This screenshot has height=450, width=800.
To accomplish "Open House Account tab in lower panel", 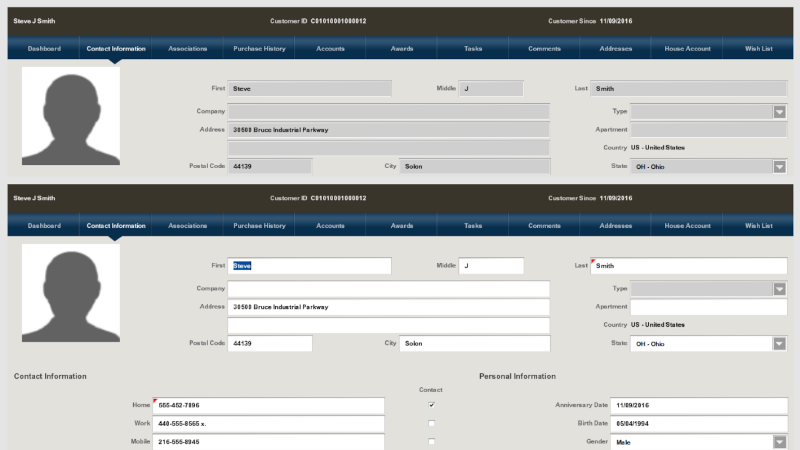I will [687, 226].
